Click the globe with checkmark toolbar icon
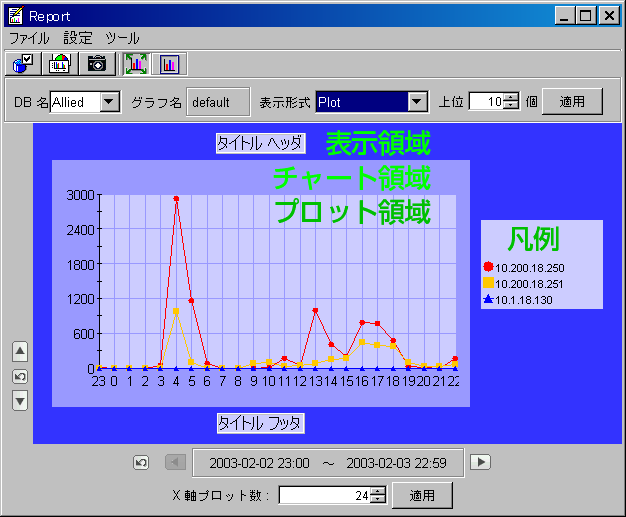Image resolution: width=626 pixels, height=517 pixels. (x=23, y=63)
